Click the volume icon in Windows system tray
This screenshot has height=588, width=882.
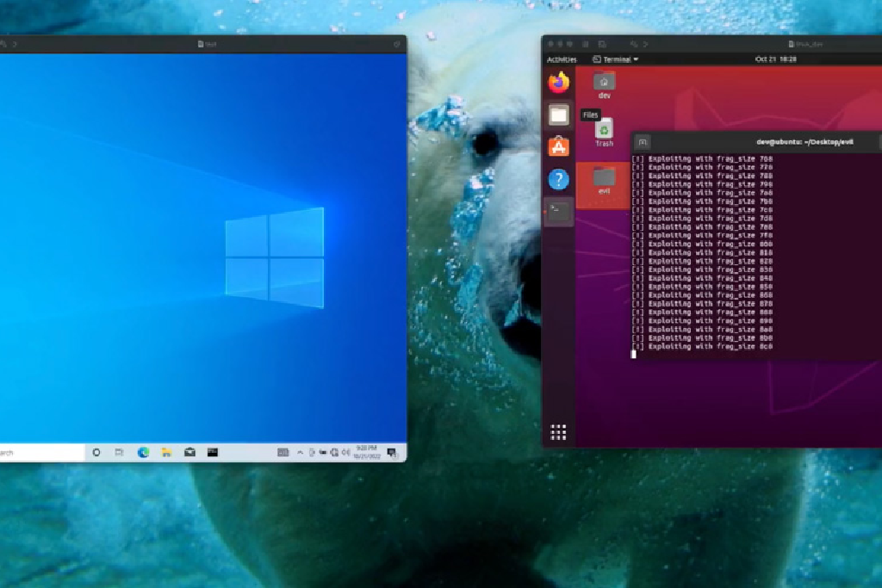pyautogui.click(x=345, y=453)
